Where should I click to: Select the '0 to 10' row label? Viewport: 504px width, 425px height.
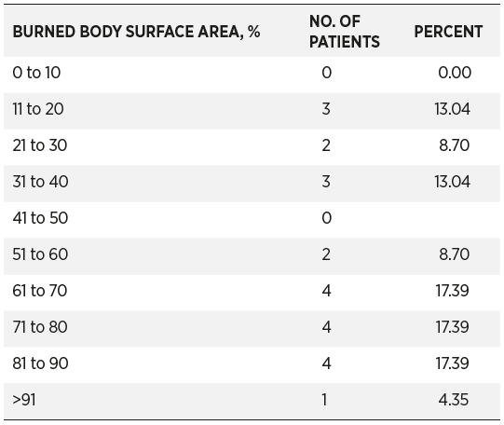point(36,73)
